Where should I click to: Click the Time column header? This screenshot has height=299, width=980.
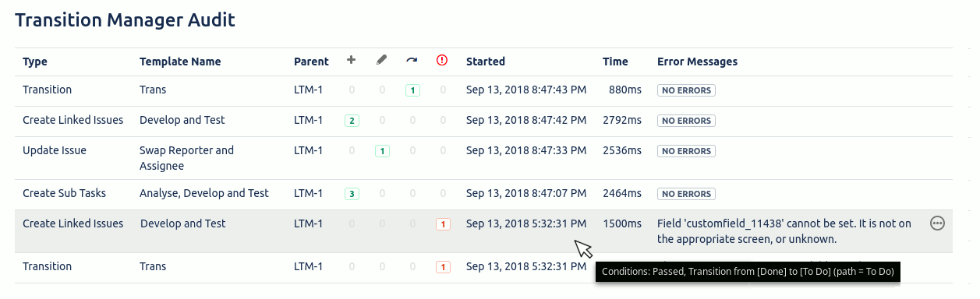point(615,62)
